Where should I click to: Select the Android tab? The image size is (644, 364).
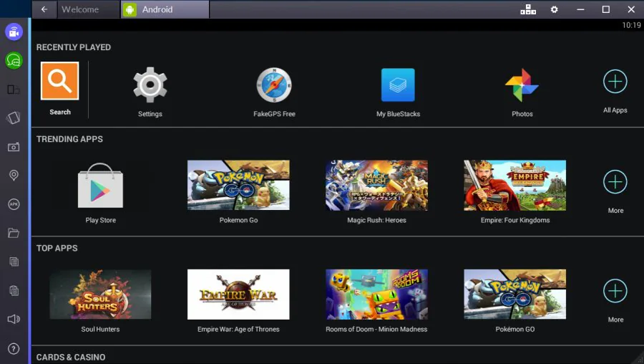pyautogui.click(x=165, y=9)
